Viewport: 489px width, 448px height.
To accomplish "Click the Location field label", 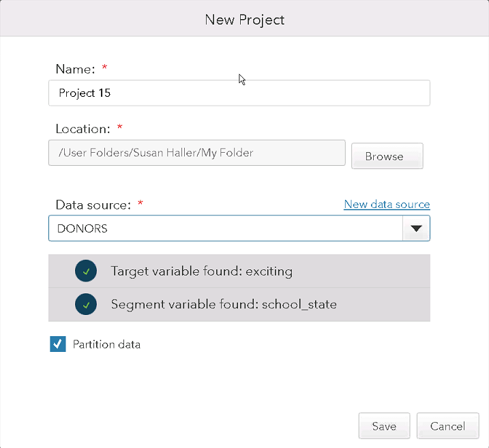I will click(x=83, y=129).
